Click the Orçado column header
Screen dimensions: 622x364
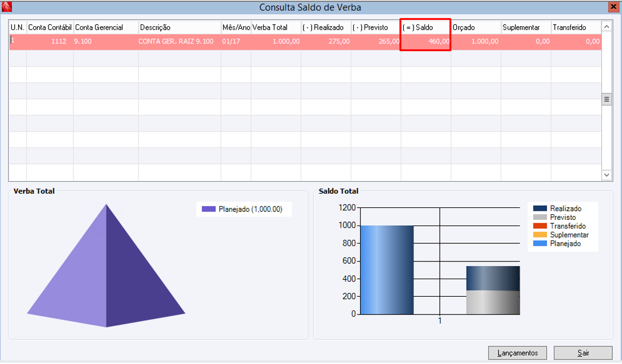tap(476, 27)
